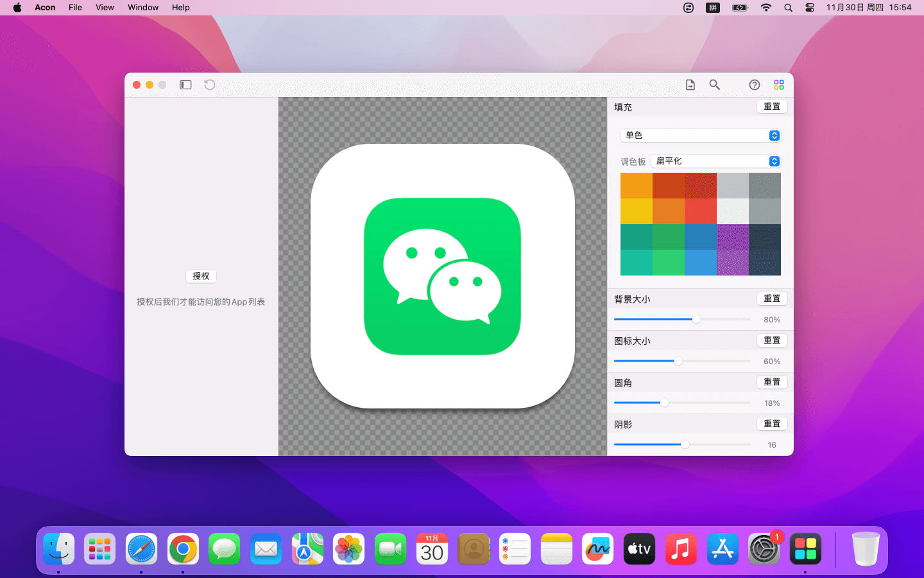Click Spotlight search in menu bar
The height and width of the screenshot is (578, 924).
click(788, 8)
